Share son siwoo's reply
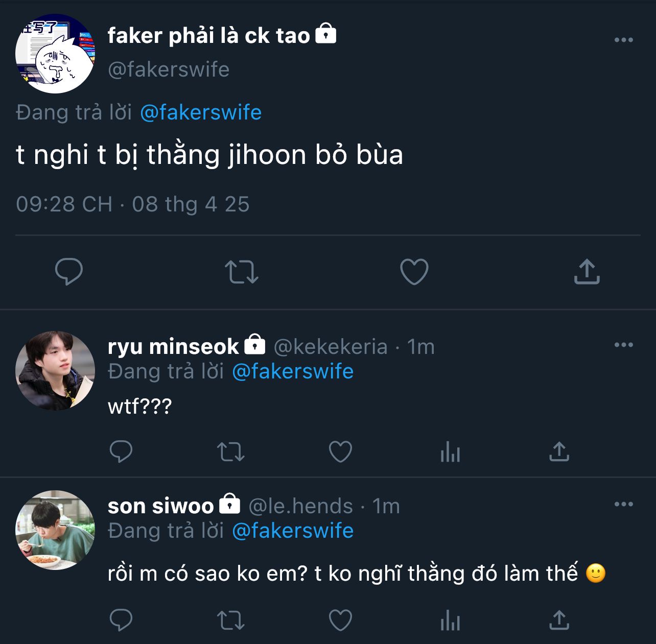The image size is (656, 644). tap(559, 620)
